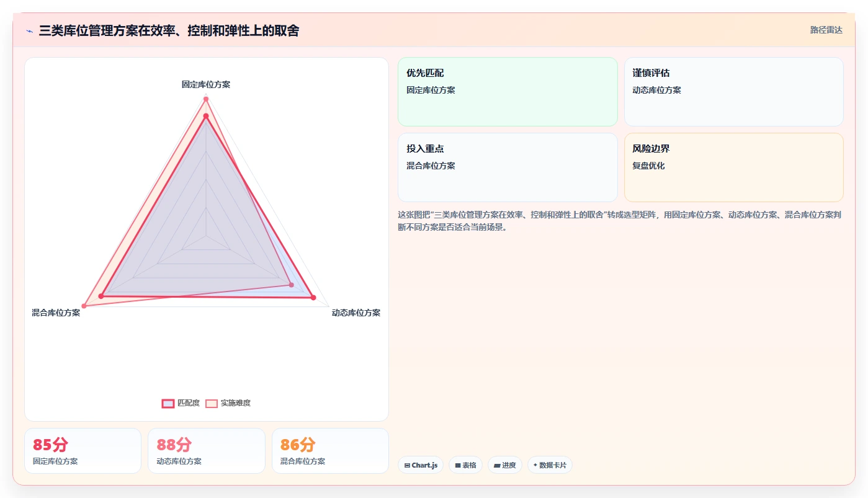Click 复盘优化 text in the 风险边界 card
868x498 pixels.
coord(648,166)
